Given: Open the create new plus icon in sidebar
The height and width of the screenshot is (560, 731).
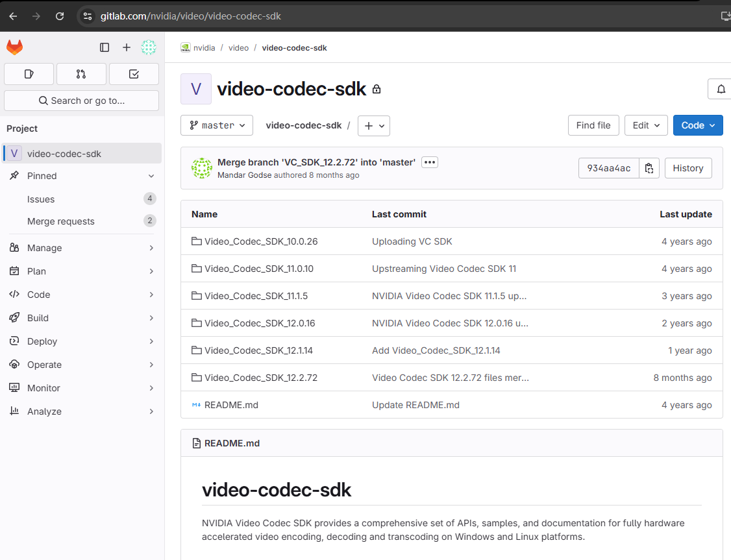Looking at the screenshot, I should click(x=127, y=47).
